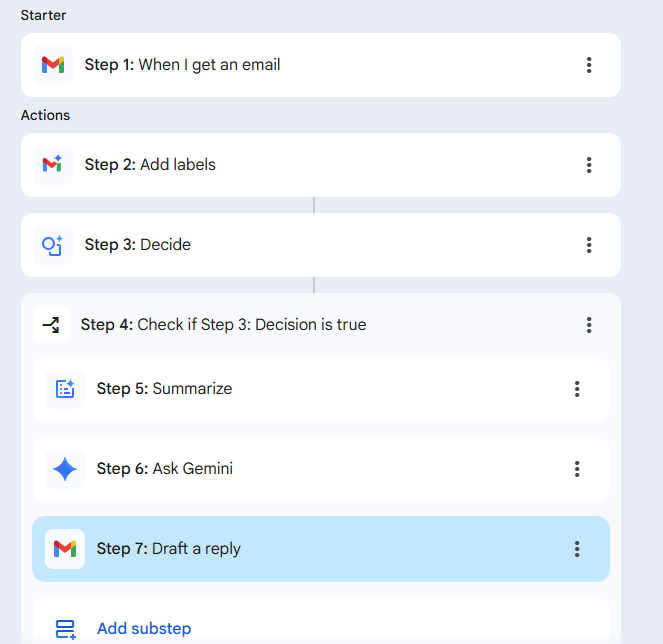Click the Gmail sparkle icon for Add labels

[53, 165]
